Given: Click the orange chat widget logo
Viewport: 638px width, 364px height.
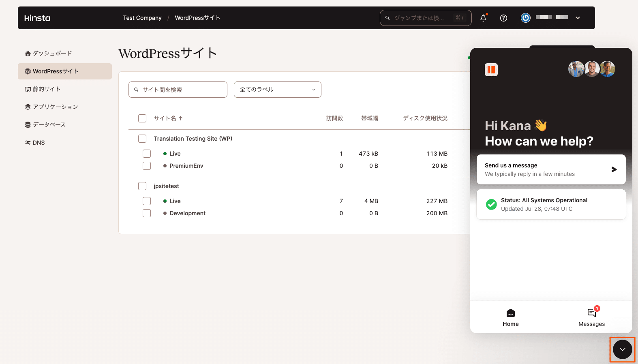Looking at the screenshot, I should [491, 70].
